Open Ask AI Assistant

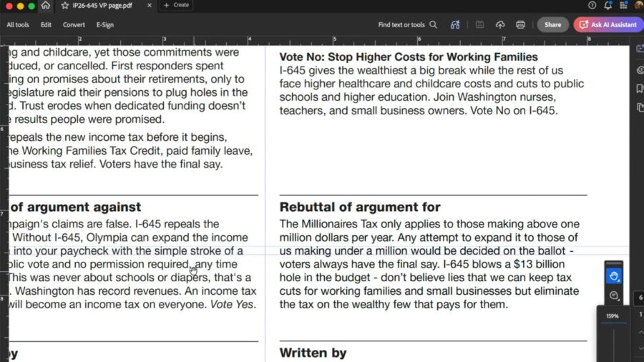click(608, 24)
